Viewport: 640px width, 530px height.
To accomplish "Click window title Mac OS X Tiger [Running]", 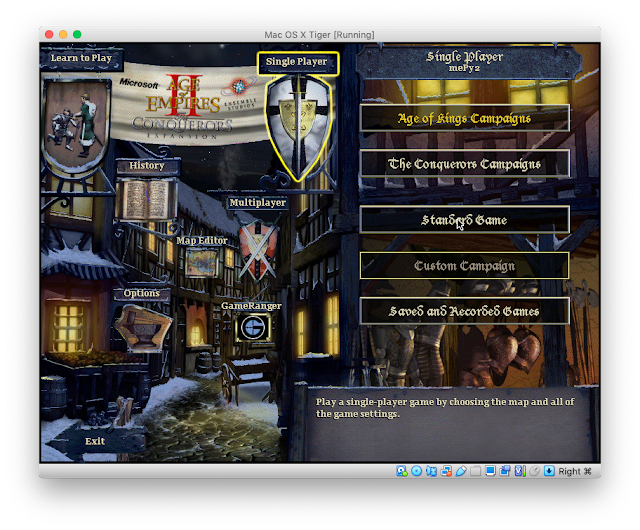I will (320, 35).
